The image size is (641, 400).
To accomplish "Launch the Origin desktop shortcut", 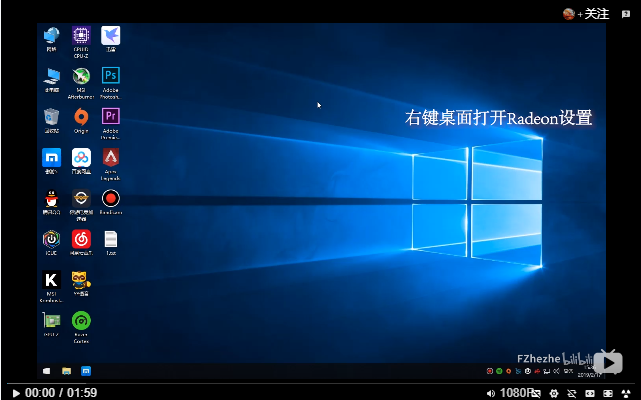I will (81, 121).
